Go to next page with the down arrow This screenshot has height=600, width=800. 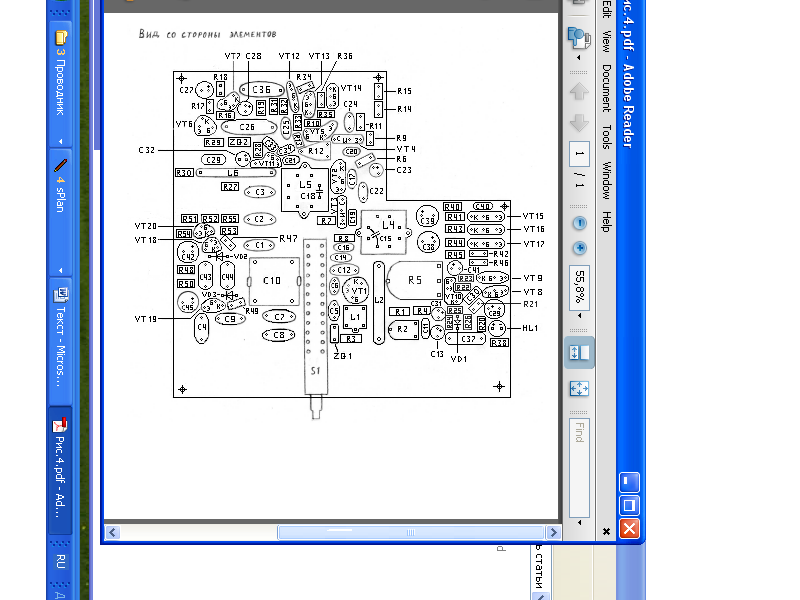point(579,122)
